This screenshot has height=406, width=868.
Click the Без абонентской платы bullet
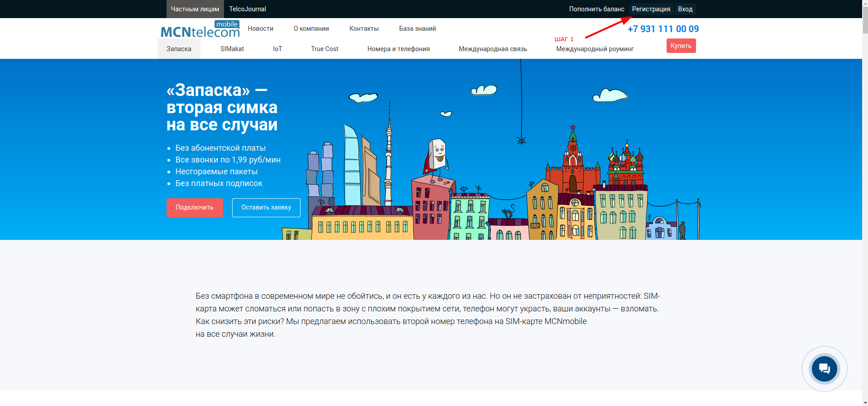coord(220,148)
